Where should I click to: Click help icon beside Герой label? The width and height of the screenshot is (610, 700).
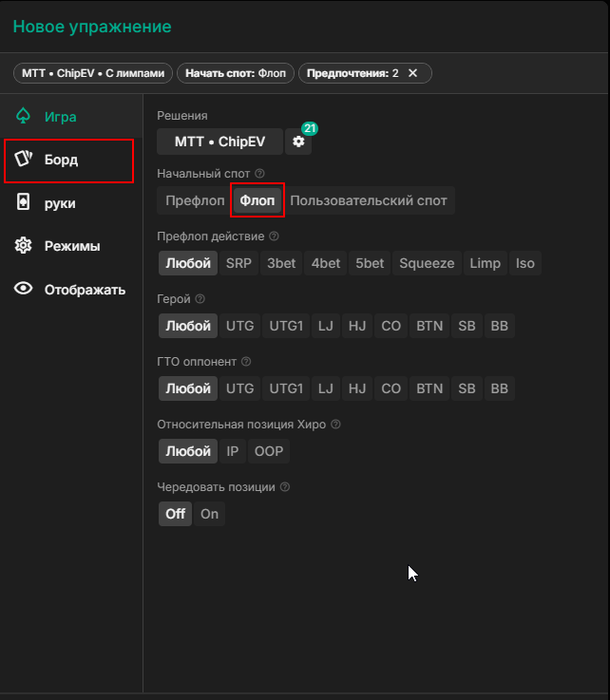coord(201,299)
